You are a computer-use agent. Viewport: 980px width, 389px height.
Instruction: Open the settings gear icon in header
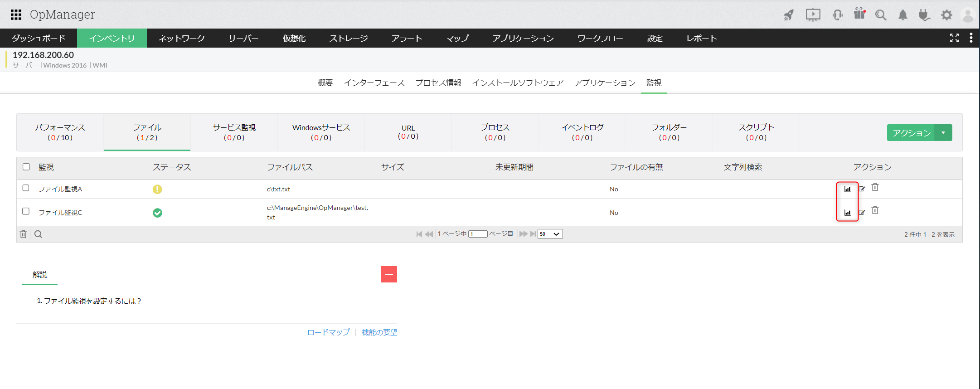(946, 15)
